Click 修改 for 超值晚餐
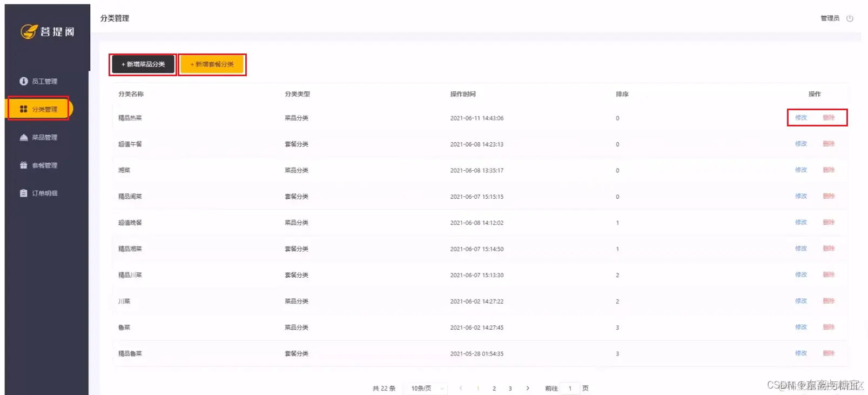 click(x=801, y=222)
